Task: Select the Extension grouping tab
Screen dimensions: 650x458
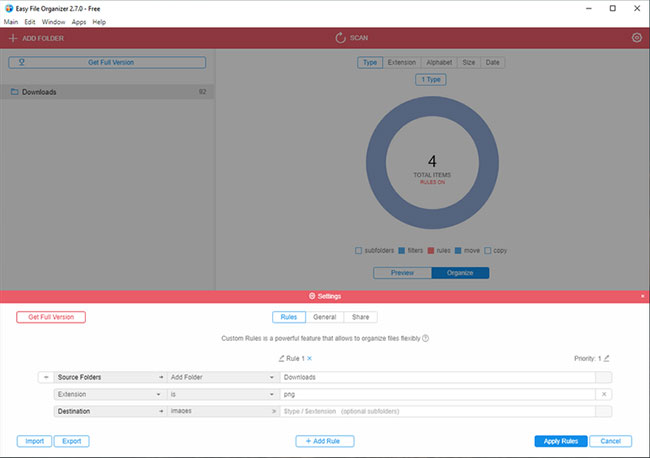Action: [402, 63]
